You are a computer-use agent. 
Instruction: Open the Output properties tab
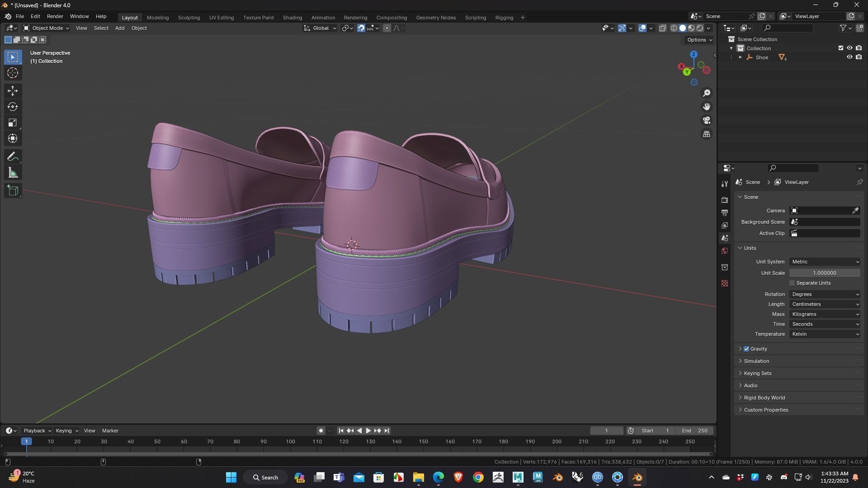(x=725, y=212)
